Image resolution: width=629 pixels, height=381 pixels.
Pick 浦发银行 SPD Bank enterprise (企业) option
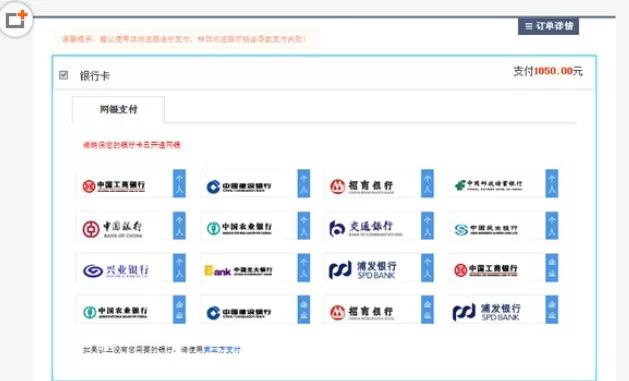[x=503, y=310]
